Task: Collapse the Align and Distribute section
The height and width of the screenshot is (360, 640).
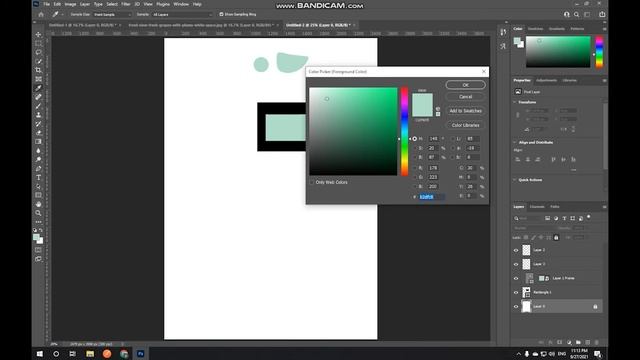Action: coord(515,142)
